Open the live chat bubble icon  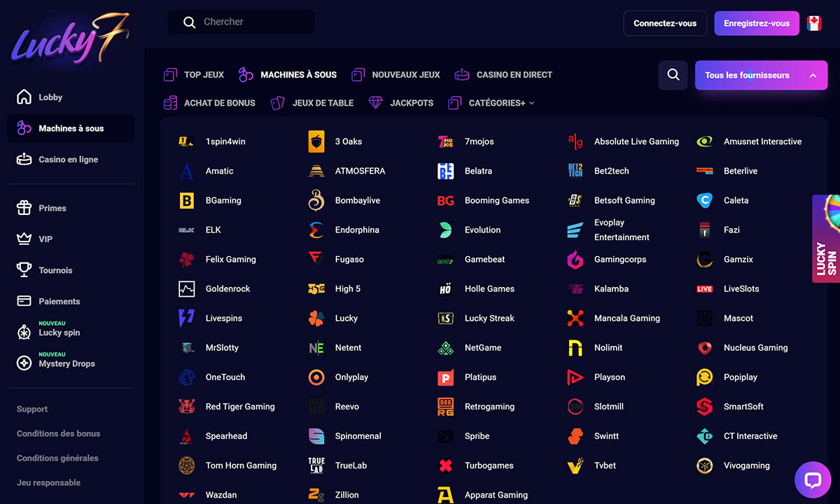click(813, 479)
